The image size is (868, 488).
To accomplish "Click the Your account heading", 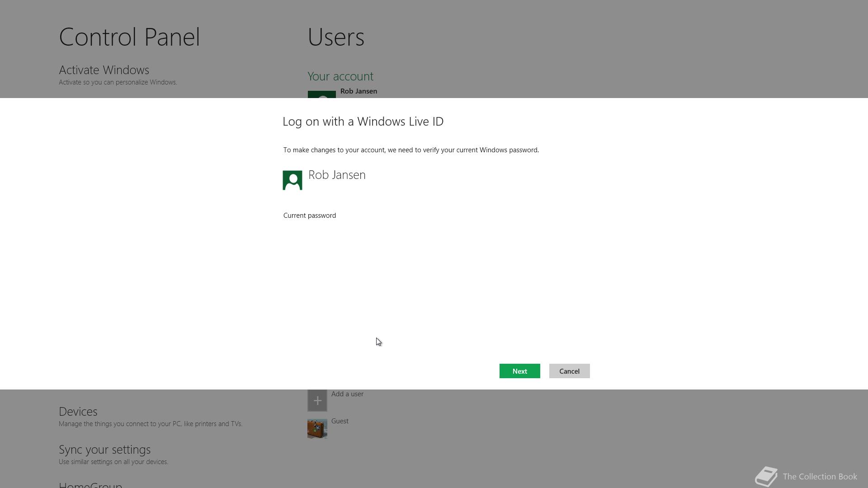I will coord(340,76).
